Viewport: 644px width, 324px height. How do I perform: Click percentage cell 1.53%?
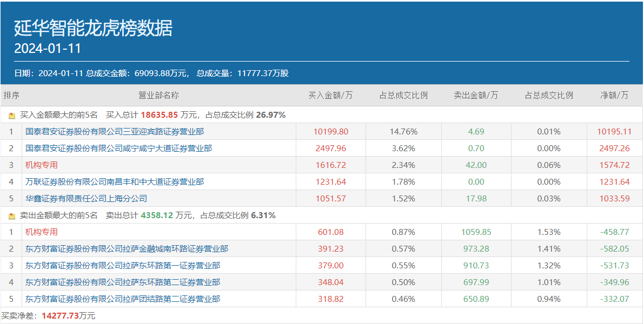click(x=549, y=232)
